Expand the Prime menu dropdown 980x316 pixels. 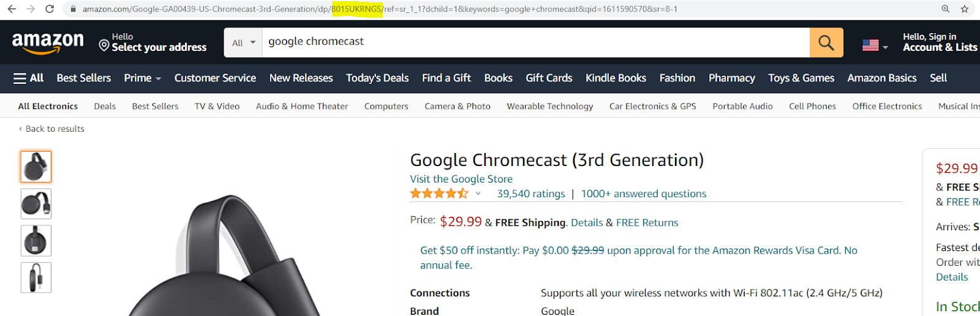tap(142, 78)
